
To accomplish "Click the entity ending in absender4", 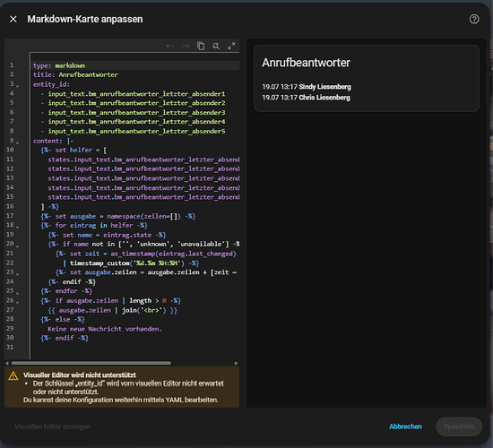I will (136, 122).
